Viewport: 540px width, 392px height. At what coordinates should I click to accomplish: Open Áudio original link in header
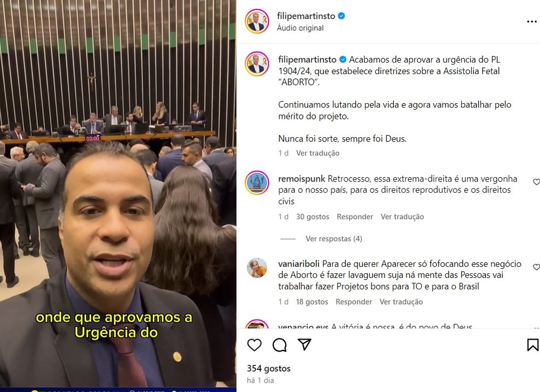[300, 28]
